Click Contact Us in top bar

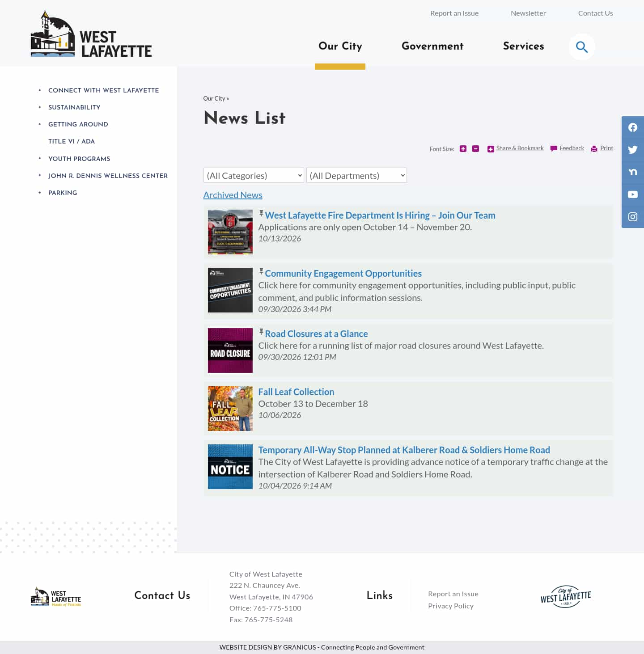pyautogui.click(x=595, y=13)
